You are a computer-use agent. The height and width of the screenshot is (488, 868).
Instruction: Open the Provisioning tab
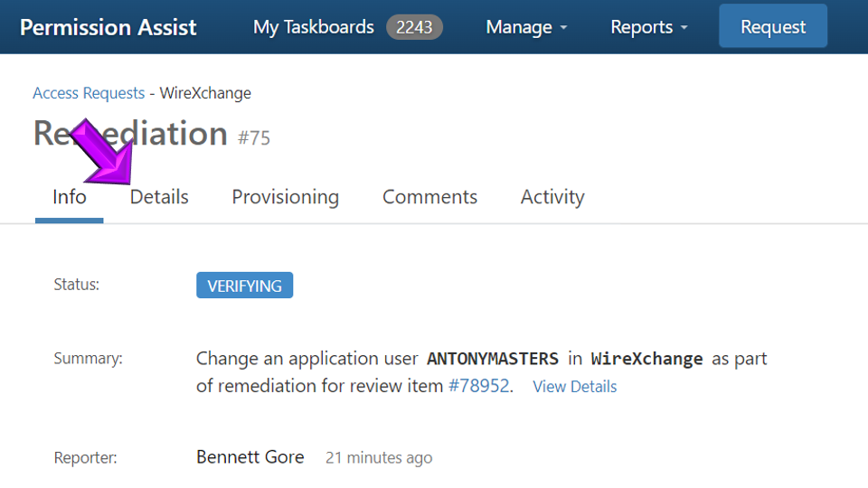(285, 197)
